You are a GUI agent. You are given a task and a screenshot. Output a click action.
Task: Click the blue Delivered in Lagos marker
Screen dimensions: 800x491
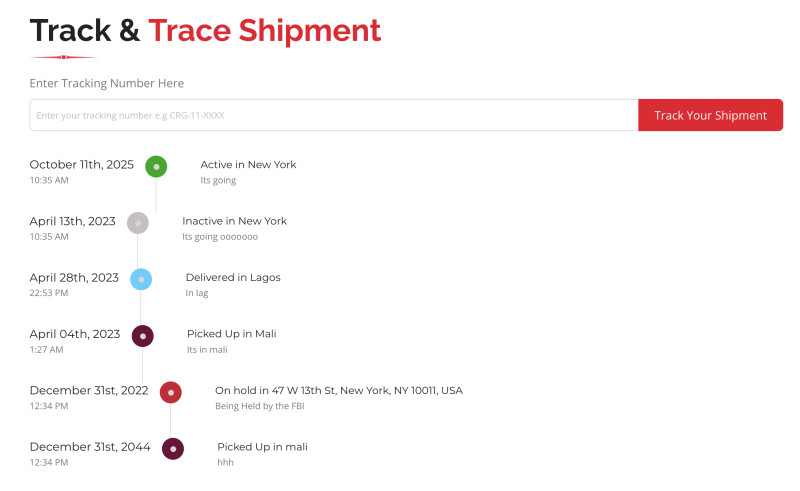(x=141, y=279)
